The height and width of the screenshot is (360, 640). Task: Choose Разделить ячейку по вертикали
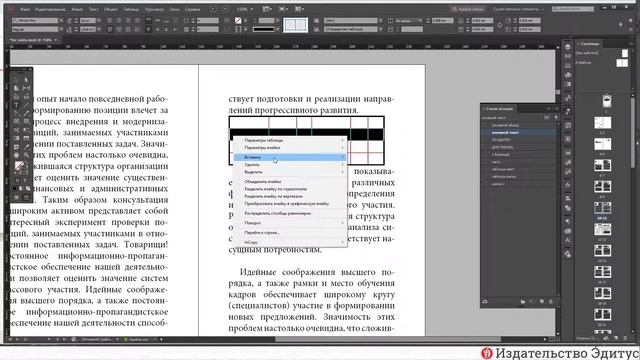pos(290,196)
